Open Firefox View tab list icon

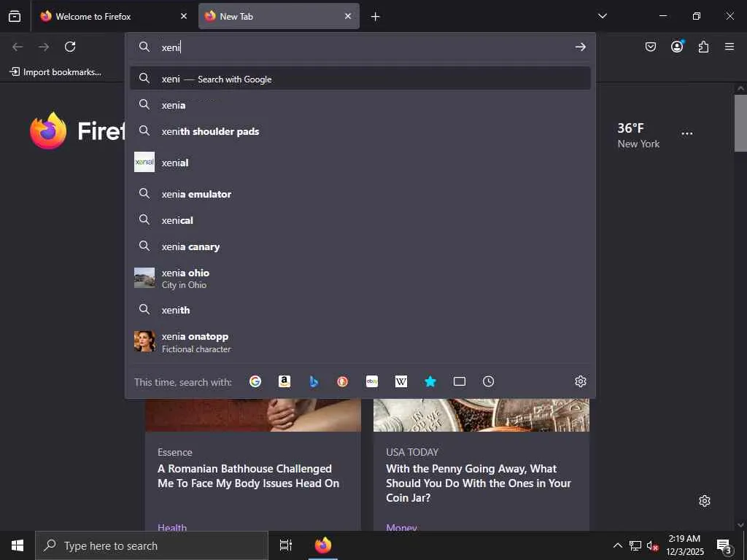click(x=15, y=16)
